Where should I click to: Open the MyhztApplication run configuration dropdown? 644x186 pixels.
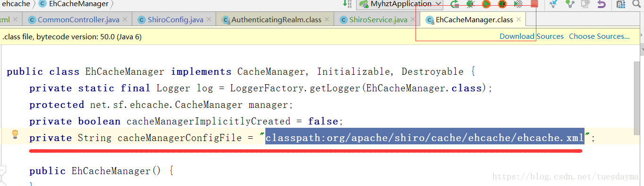click(400, 4)
